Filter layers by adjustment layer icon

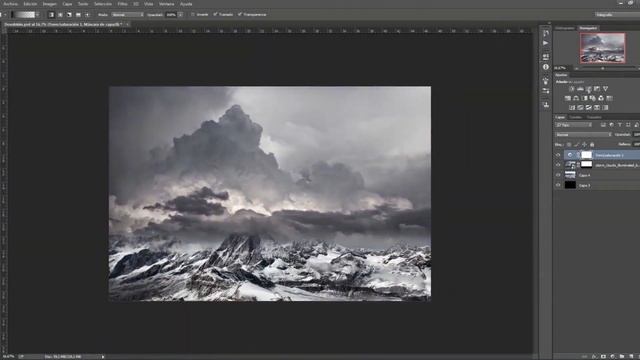pyautogui.click(x=611, y=125)
